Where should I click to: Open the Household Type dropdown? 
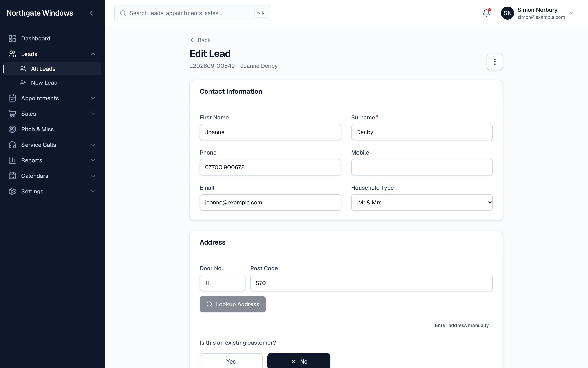(x=422, y=202)
